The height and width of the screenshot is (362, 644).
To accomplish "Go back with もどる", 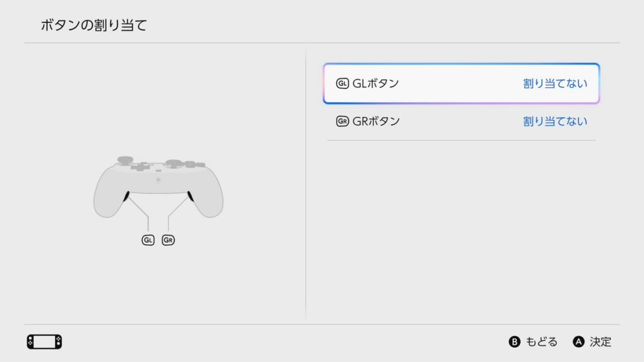I will (x=541, y=342).
